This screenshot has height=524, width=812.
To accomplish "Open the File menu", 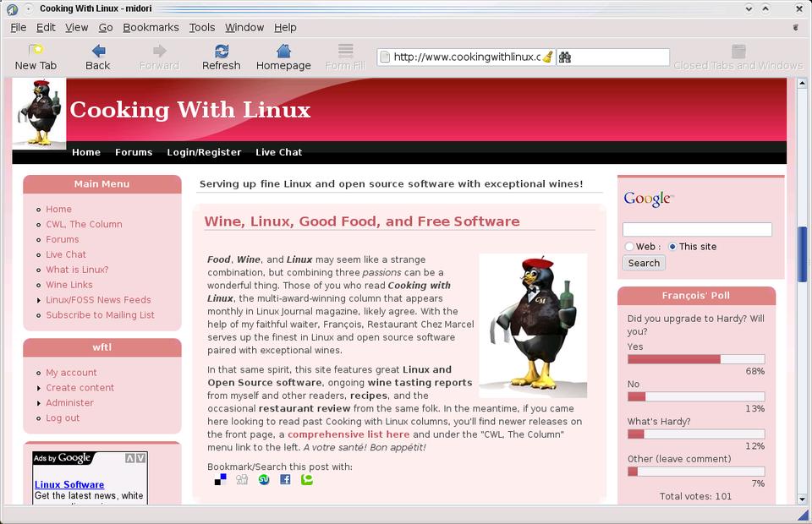I will (x=18, y=27).
